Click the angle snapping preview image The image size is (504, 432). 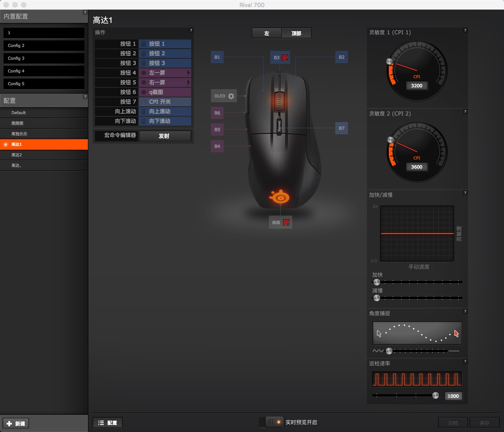417,333
